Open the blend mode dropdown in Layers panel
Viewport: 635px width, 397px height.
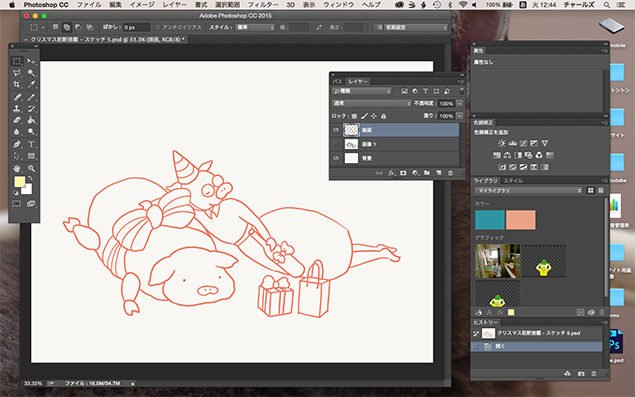tap(371, 103)
